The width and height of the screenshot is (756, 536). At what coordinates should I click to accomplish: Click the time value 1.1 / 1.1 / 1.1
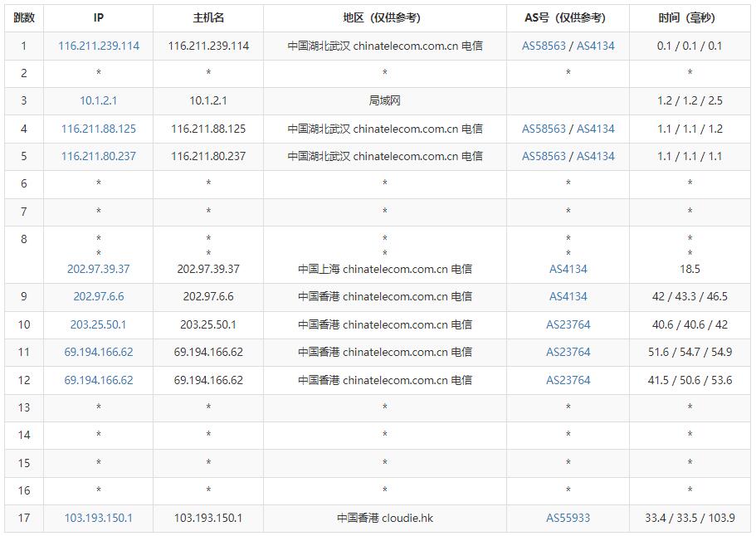tap(690, 156)
